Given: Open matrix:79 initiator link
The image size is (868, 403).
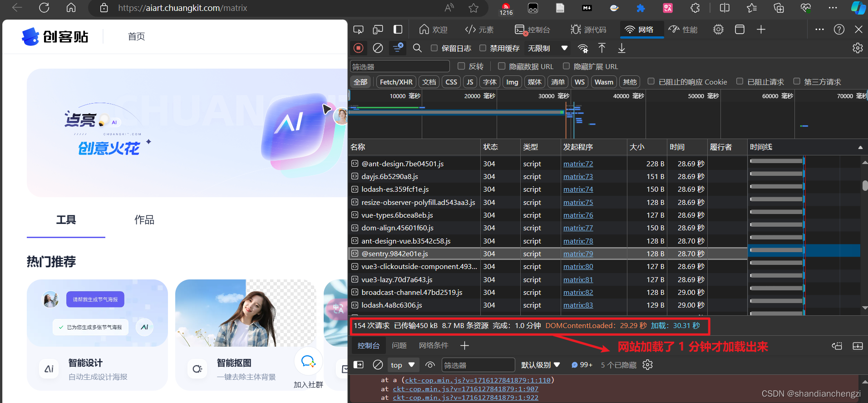Looking at the screenshot, I should point(578,254).
